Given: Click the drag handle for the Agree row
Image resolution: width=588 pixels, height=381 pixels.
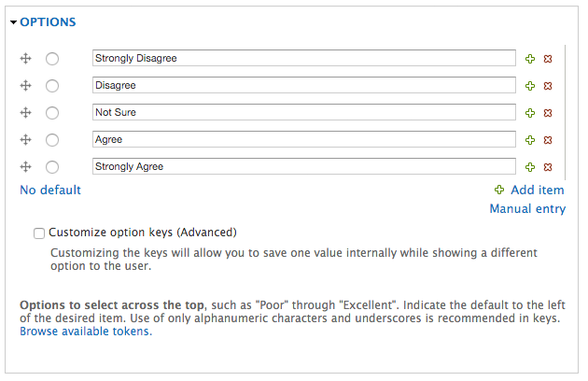Looking at the screenshot, I should 25,140.
